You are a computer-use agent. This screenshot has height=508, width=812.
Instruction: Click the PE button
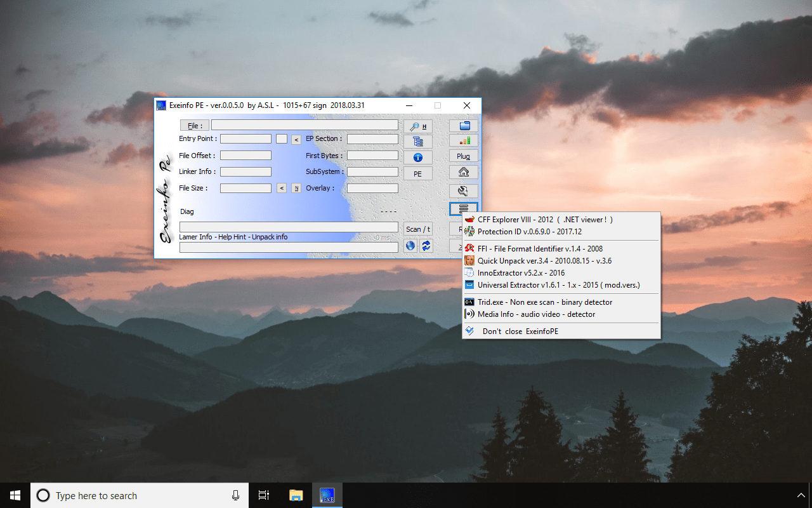coord(417,174)
